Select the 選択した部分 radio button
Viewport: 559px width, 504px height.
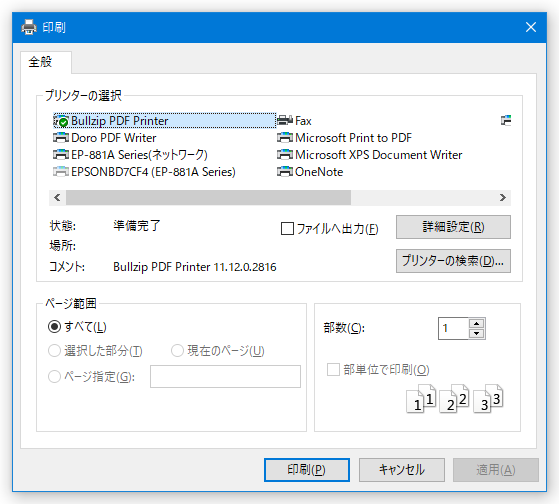(x=55, y=351)
